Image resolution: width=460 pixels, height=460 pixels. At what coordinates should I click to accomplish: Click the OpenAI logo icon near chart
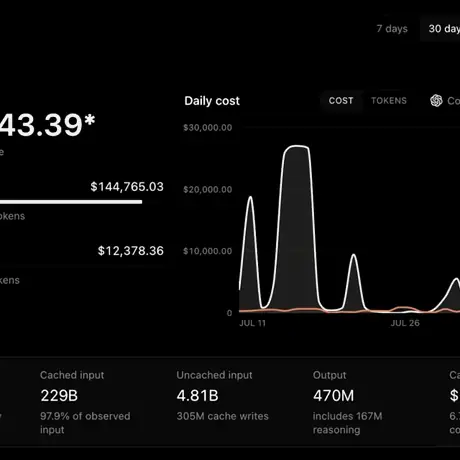point(436,100)
